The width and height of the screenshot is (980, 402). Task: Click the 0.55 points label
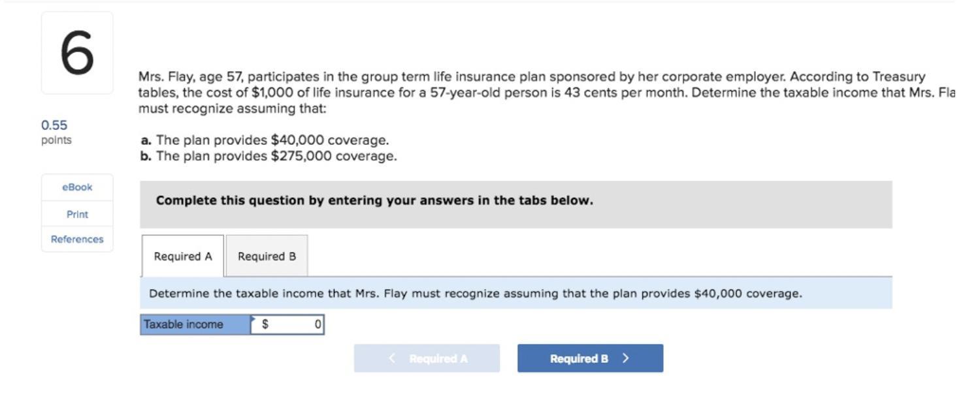[56, 131]
